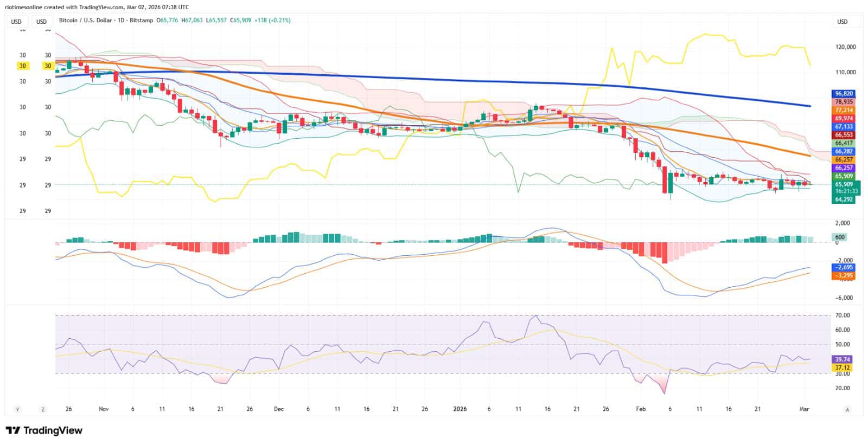This screenshot has width=868, height=445.
Task: Click the RSI 39.74 value label
Action: [843, 359]
